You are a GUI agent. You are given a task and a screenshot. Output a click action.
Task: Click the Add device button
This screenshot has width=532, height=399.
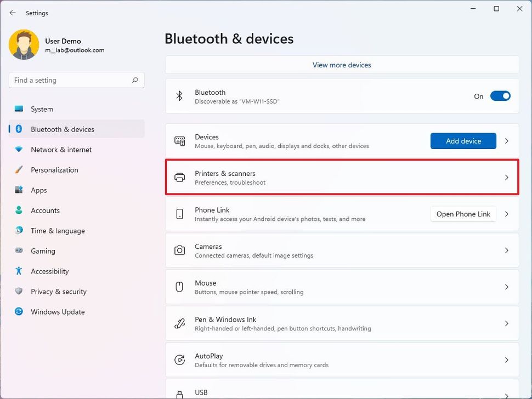click(463, 141)
